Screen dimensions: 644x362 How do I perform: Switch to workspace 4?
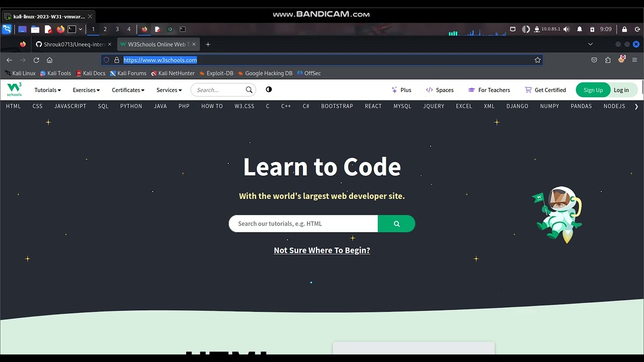[x=129, y=29]
